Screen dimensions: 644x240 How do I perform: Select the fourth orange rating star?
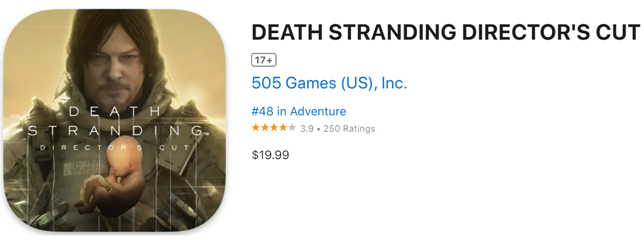[x=283, y=128]
